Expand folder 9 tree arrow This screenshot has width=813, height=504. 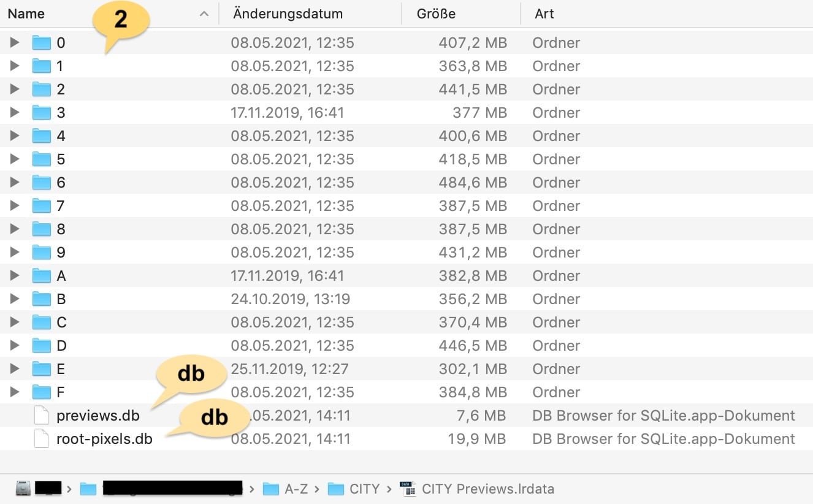(x=15, y=253)
